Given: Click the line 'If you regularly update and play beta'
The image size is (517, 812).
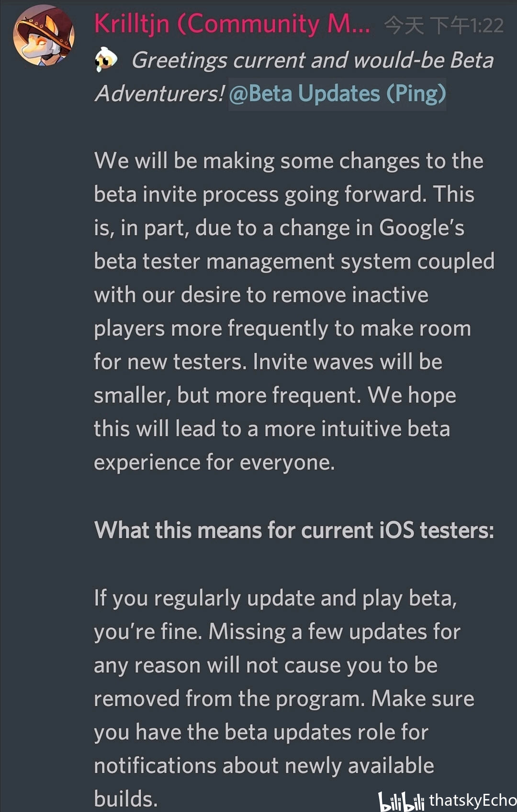Looking at the screenshot, I should [276, 599].
